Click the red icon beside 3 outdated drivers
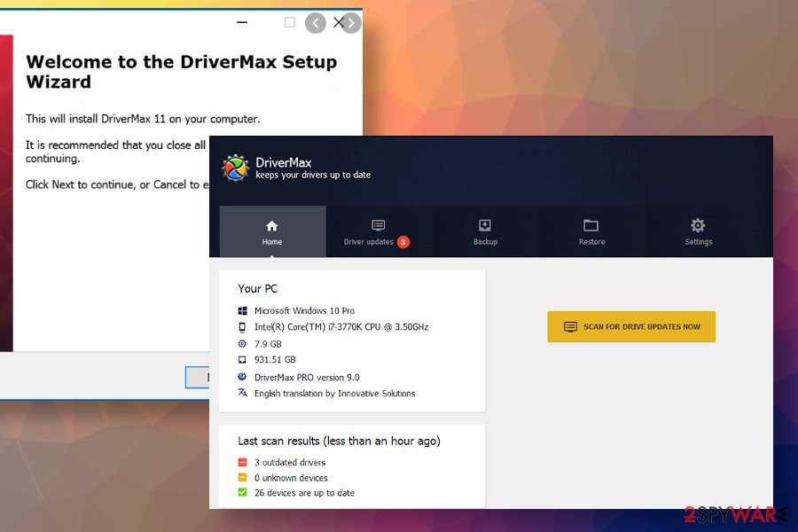 [242, 462]
